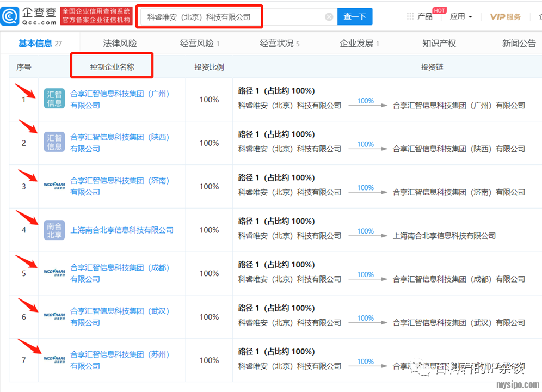Click Jinan company's INCOSHARE logo

[x=54, y=186]
